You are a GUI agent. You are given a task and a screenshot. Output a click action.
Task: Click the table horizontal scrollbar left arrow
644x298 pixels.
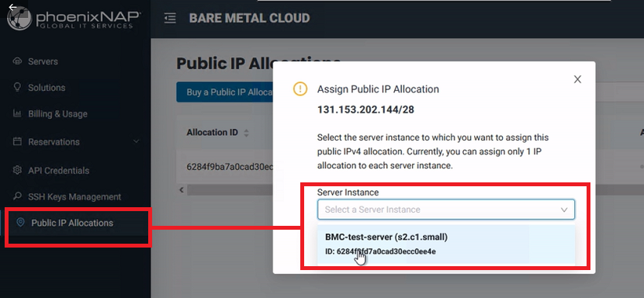(181, 190)
